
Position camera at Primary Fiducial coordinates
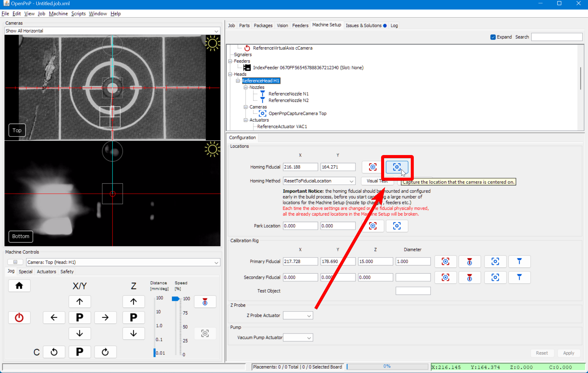click(x=445, y=261)
